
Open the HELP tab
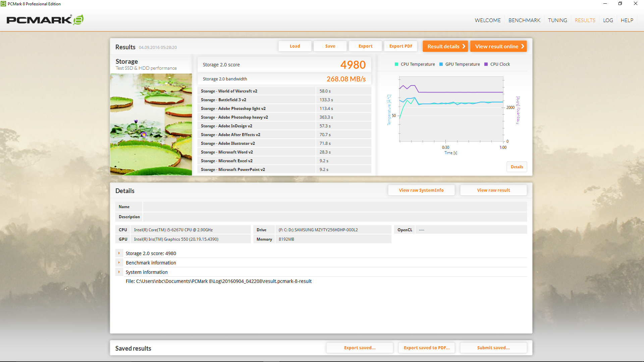[x=627, y=20]
